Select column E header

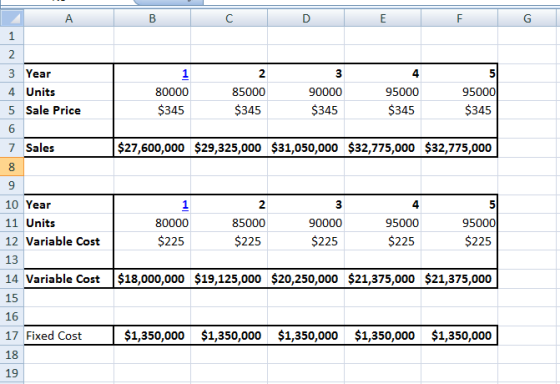(x=383, y=18)
